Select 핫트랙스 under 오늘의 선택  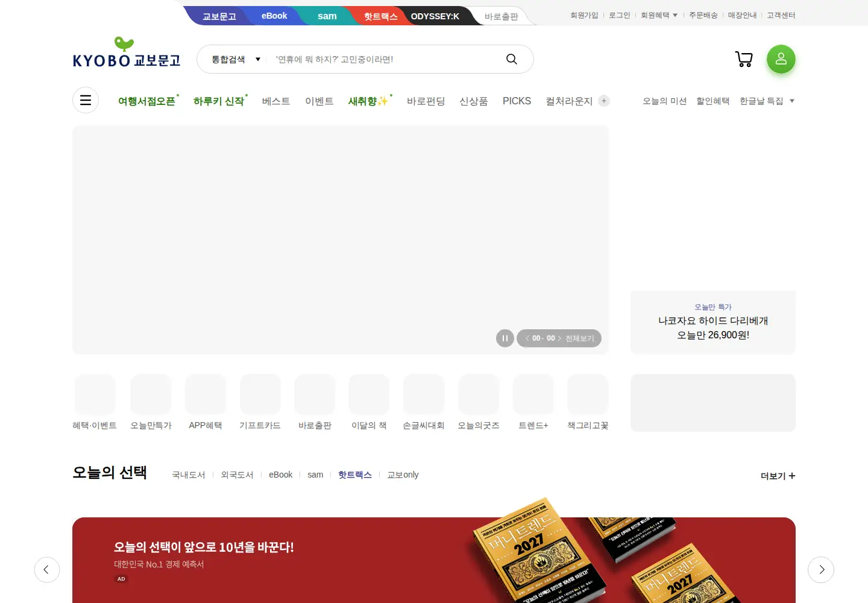pos(355,475)
